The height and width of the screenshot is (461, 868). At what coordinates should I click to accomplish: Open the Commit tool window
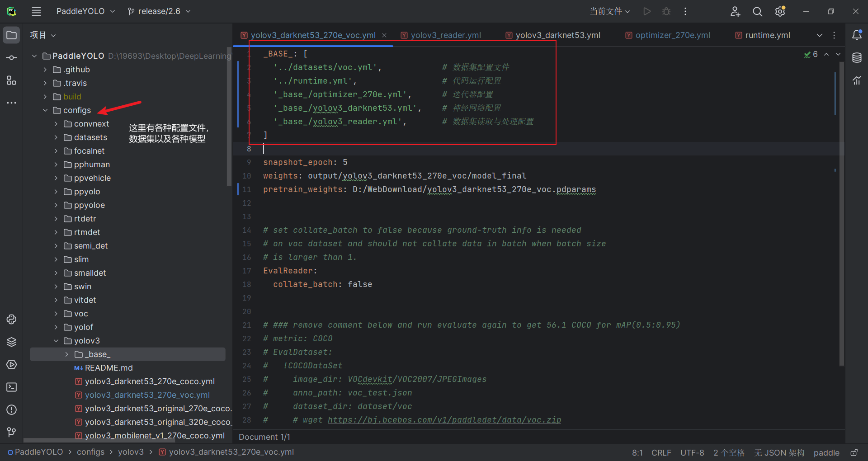pyautogui.click(x=12, y=58)
